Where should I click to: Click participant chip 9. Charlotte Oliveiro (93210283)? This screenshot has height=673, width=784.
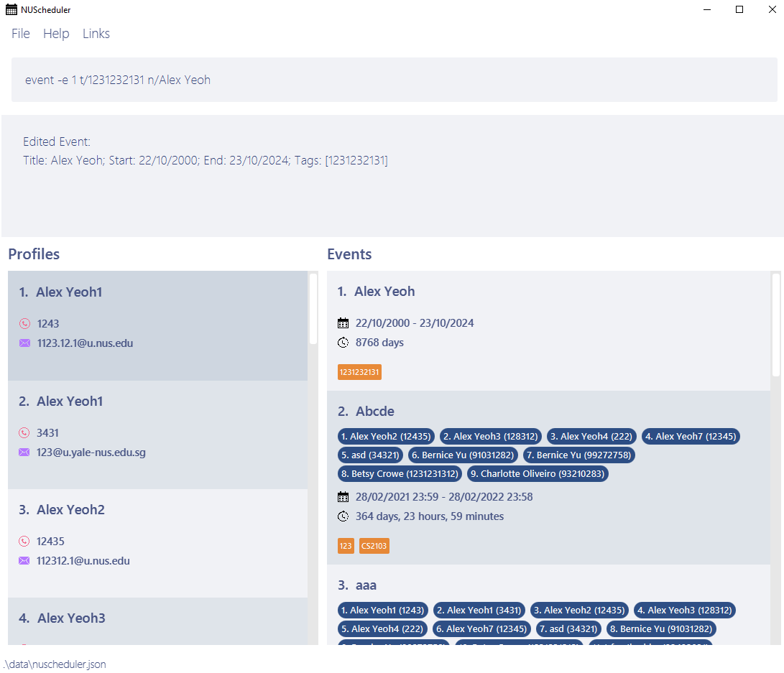click(x=538, y=474)
